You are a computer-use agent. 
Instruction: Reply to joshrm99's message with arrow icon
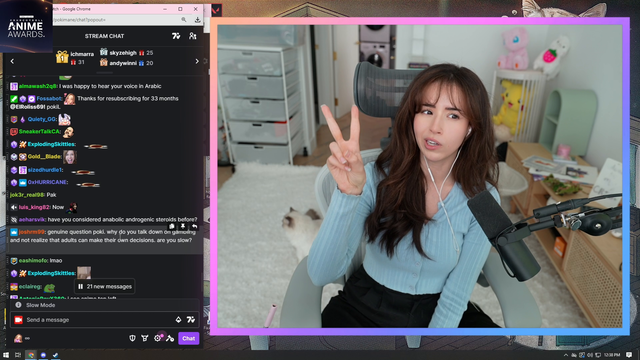click(195, 226)
